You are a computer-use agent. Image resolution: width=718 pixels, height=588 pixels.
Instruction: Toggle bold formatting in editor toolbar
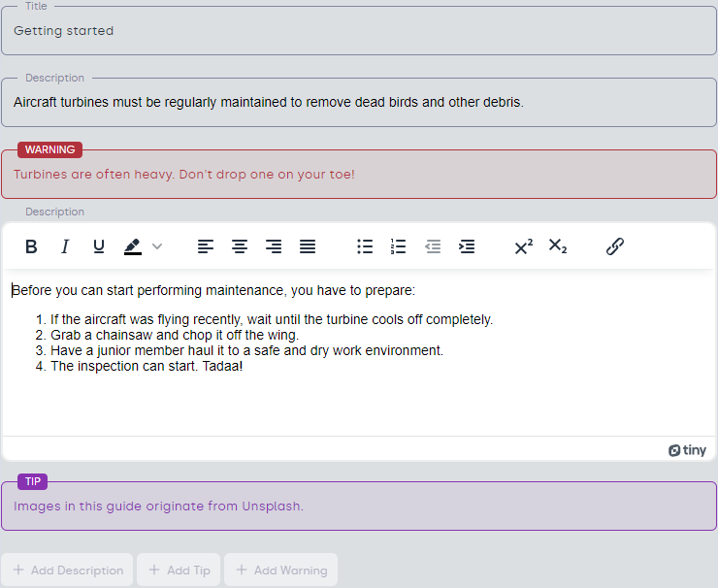[31, 246]
